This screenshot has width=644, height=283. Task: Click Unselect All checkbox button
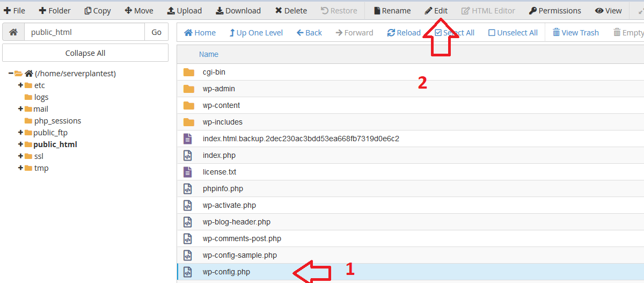click(513, 33)
